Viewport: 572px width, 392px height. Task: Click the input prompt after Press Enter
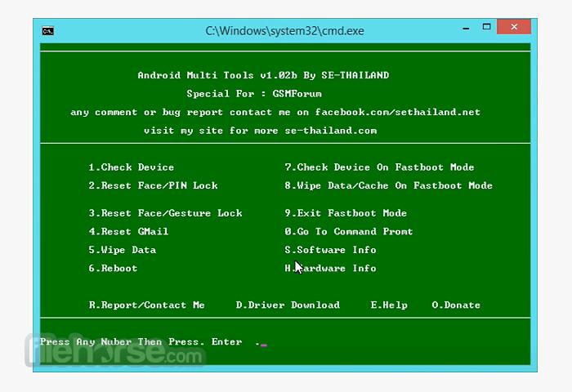(264, 343)
